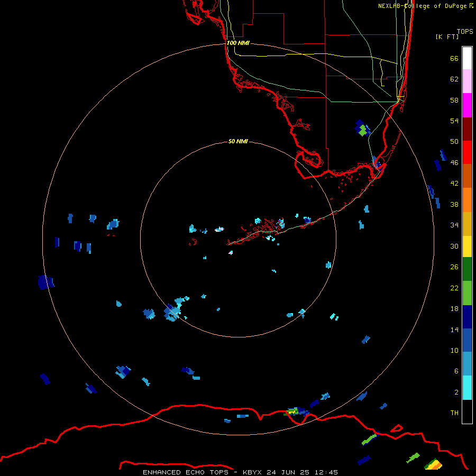Click the black TH threshold legend swatch
Image resolution: width=476 pixels, height=476 pixels.
coord(467,411)
